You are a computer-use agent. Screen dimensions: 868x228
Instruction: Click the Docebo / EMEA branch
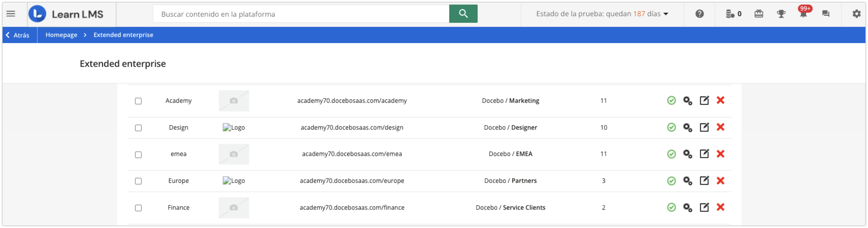pyautogui.click(x=510, y=154)
